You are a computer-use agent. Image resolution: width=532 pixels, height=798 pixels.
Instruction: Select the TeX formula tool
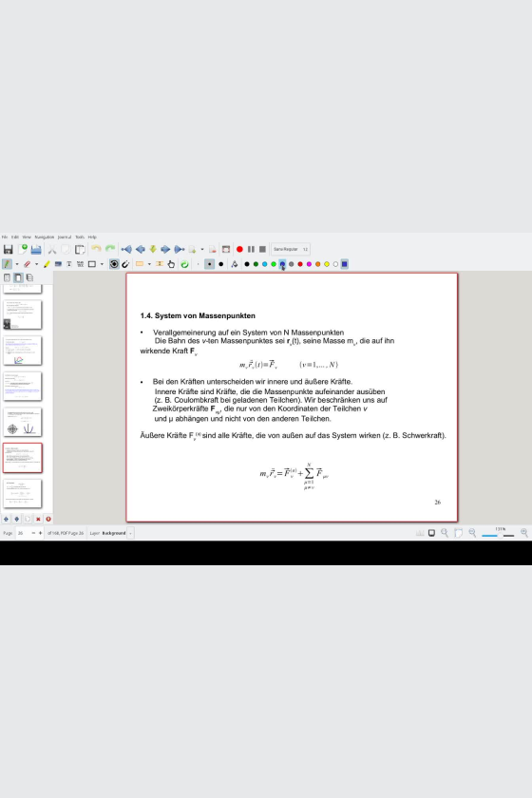click(80, 264)
